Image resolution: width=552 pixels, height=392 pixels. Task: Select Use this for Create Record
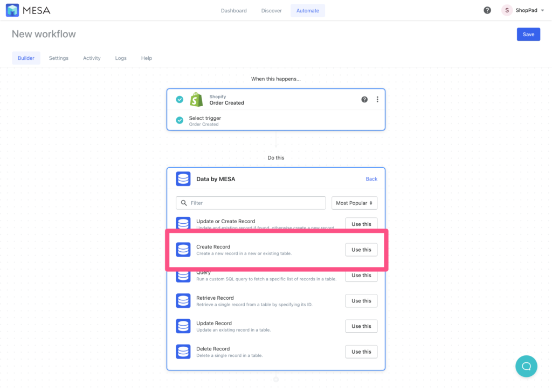click(361, 249)
